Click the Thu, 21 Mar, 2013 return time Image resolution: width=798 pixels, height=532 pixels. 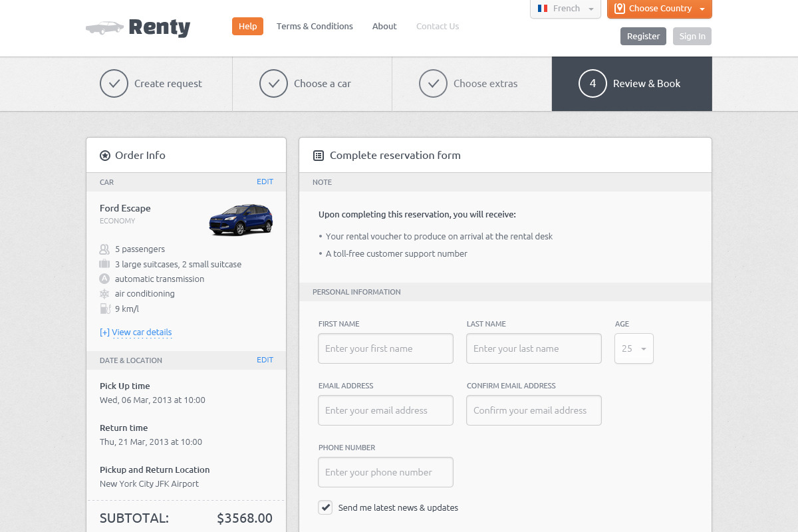pyautogui.click(x=151, y=442)
